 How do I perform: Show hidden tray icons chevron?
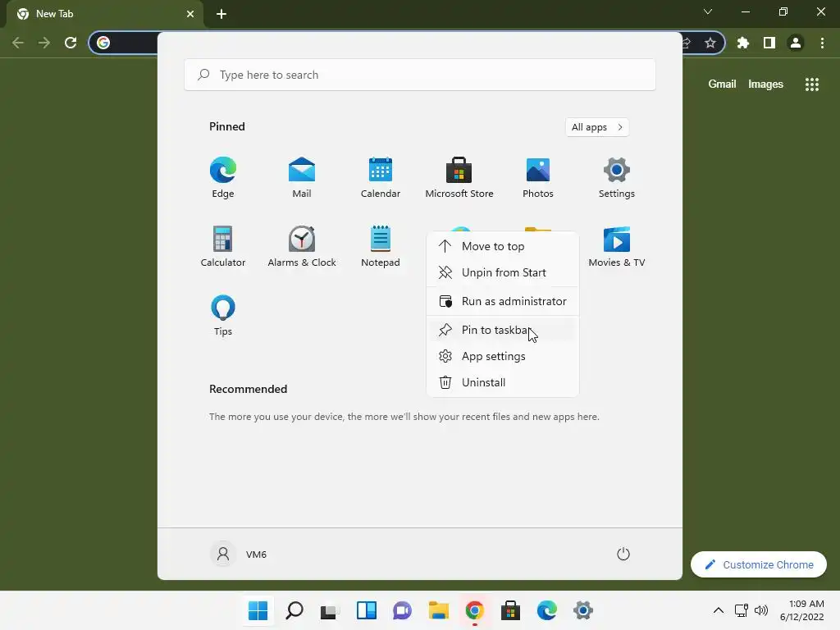(719, 610)
